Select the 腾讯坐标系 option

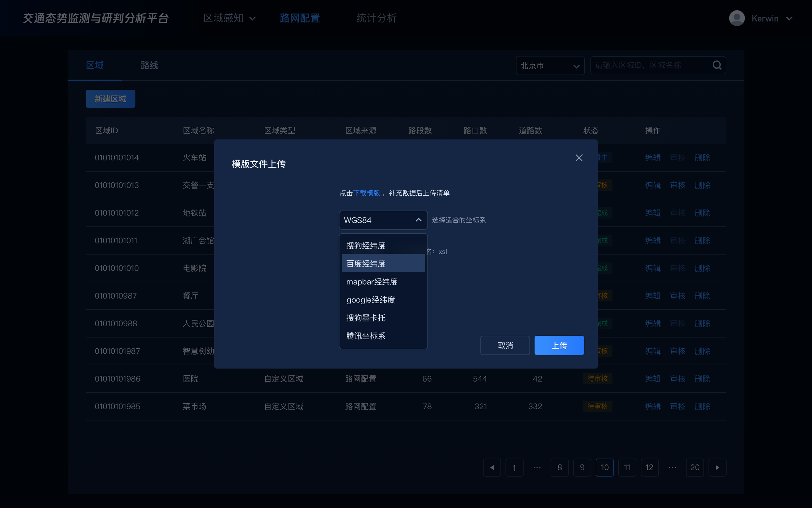(366, 336)
